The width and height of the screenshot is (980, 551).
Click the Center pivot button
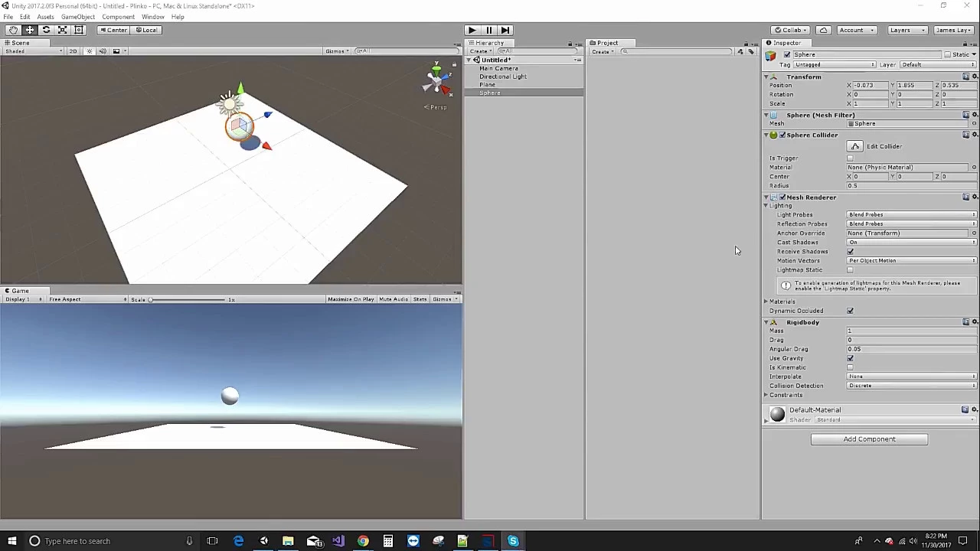[113, 30]
